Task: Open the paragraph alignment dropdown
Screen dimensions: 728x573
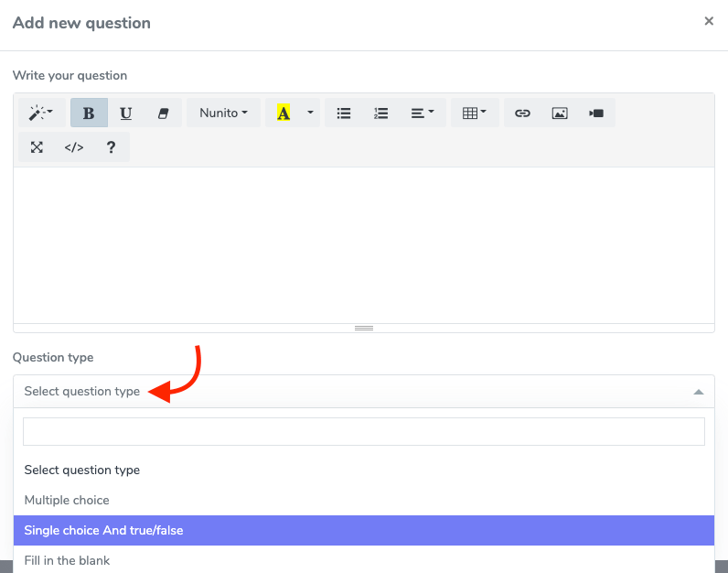Action: [x=423, y=114]
